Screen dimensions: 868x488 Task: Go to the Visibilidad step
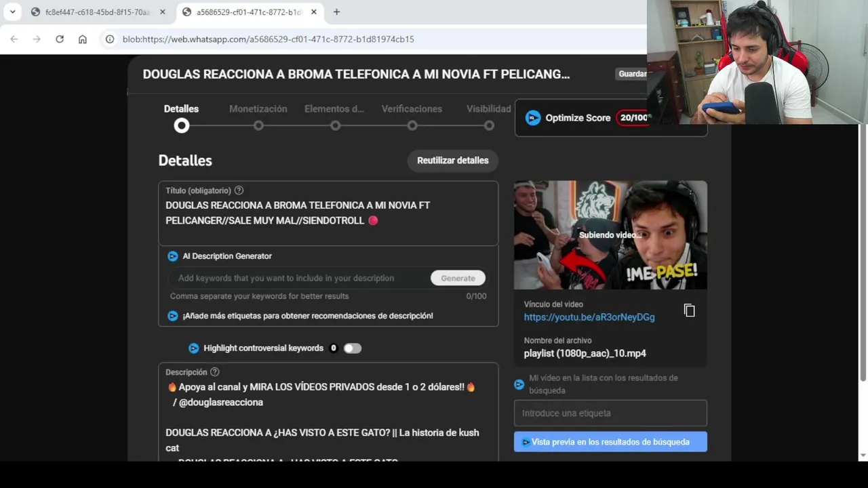click(488, 108)
